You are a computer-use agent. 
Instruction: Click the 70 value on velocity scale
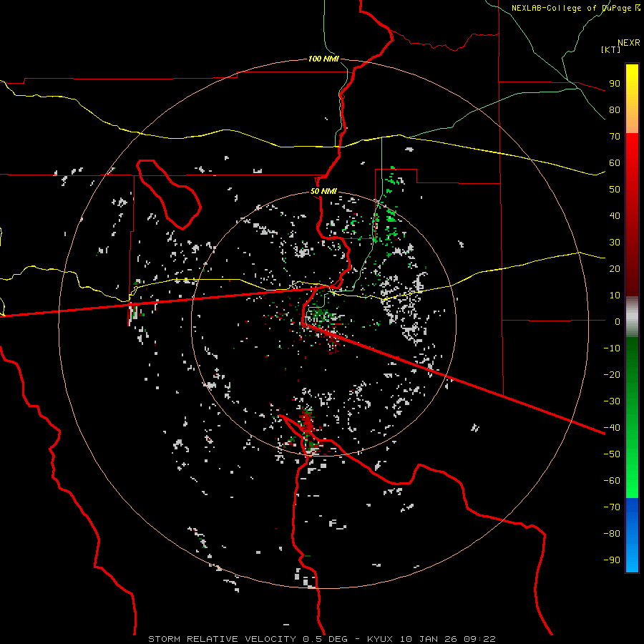(x=615, y=137)
